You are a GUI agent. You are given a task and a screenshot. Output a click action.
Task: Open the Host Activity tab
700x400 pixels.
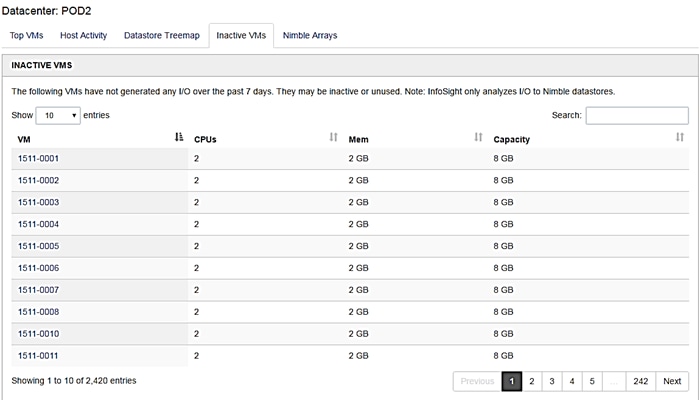tap(83, 35)
